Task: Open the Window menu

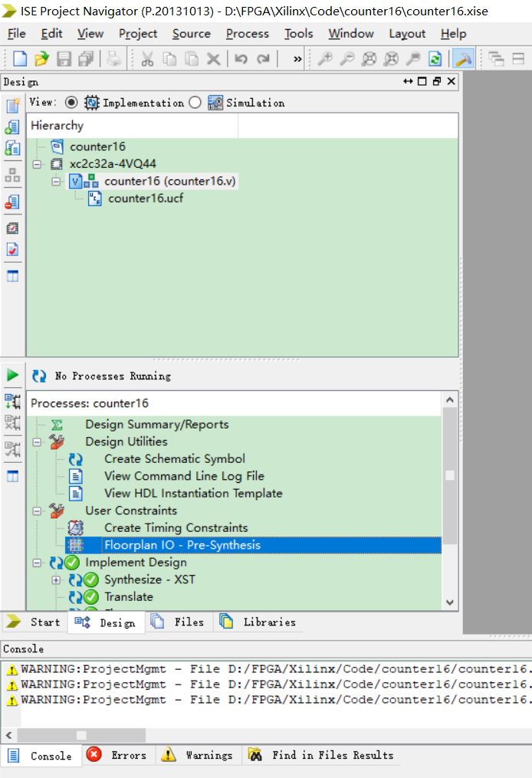Action: click(351, 34)
